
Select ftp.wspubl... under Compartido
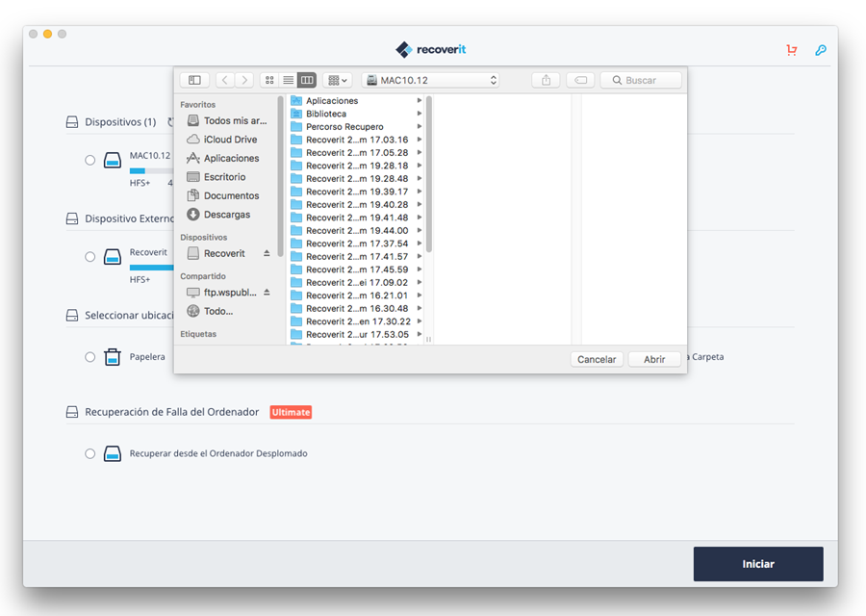click(x=221, y=293)
